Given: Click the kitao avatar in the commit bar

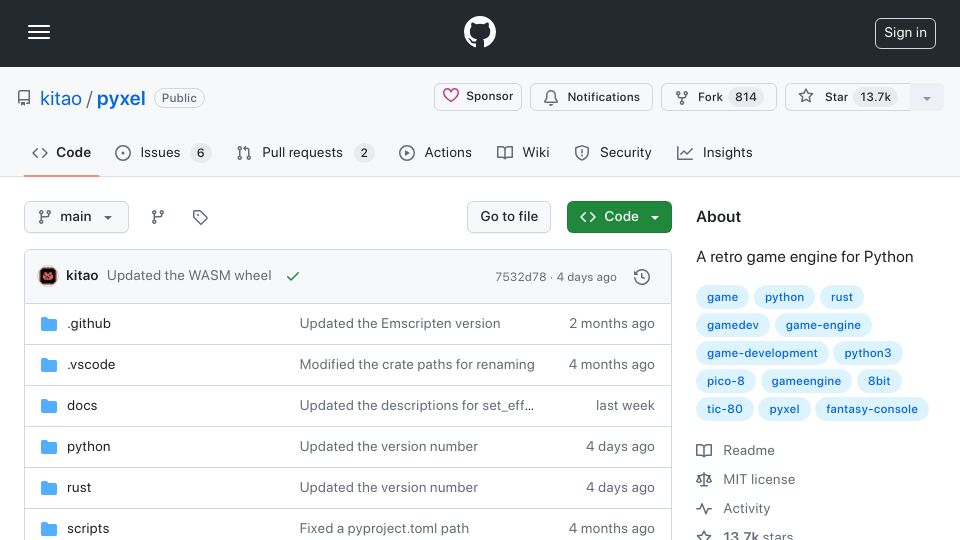Looking at the screenshot, I should coord(48,276).
